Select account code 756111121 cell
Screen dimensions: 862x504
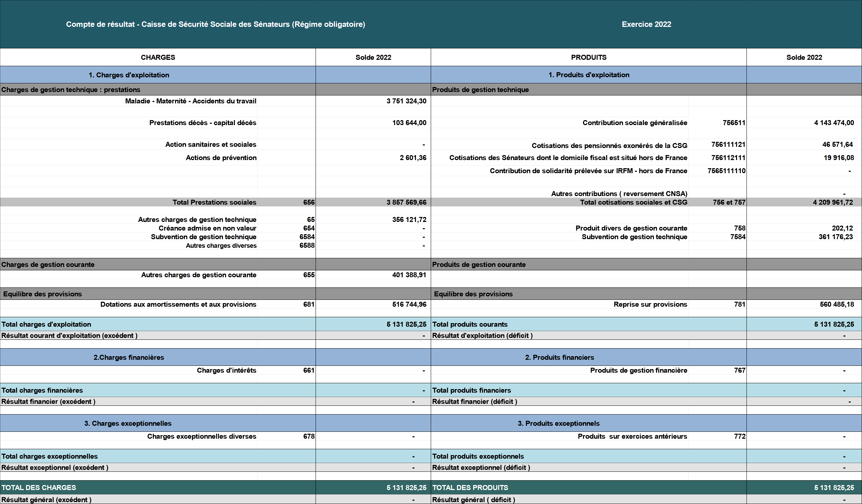[x=728, y=144]
